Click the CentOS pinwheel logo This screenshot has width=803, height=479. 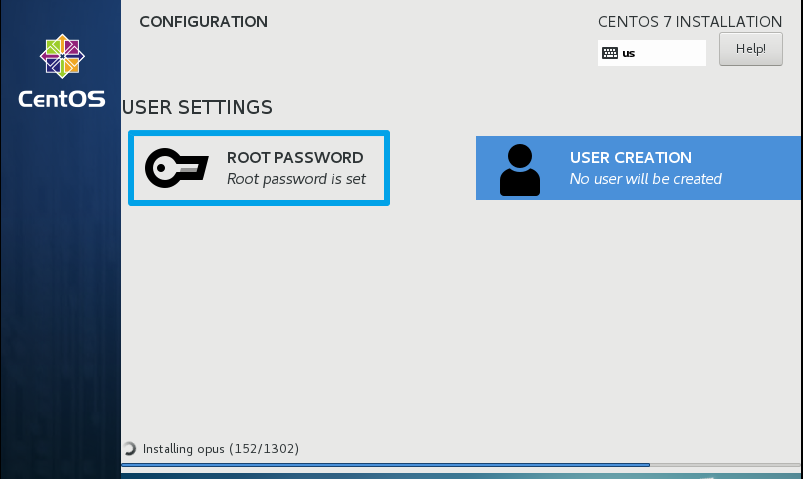coord(61,56)
